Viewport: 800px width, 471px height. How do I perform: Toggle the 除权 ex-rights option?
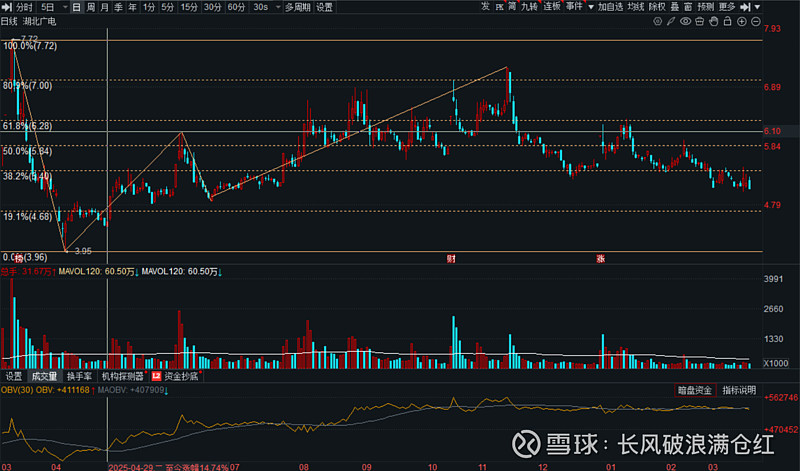click(657, 7)
